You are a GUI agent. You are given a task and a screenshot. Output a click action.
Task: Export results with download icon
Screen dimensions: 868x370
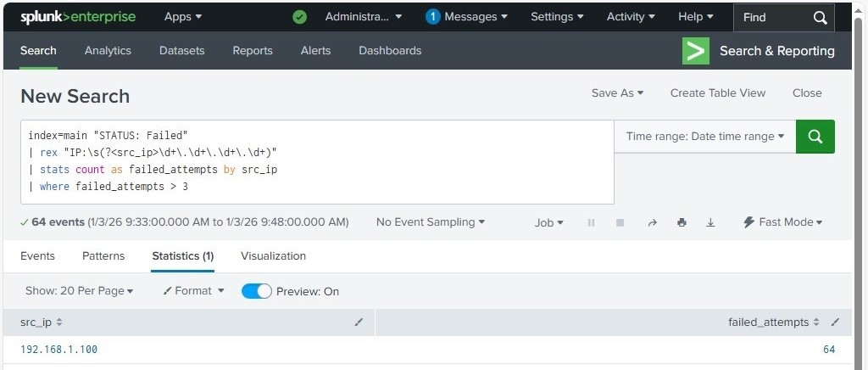711,222
